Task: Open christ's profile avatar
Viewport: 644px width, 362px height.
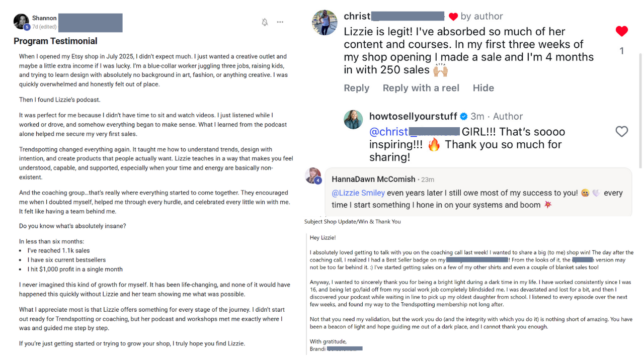Action: [325, 23]
